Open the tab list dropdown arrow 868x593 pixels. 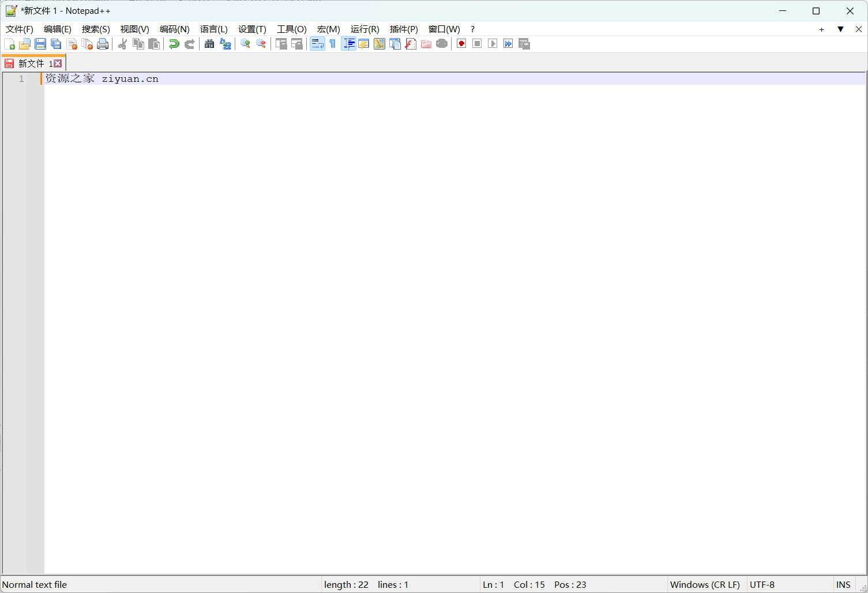coord(840,29)
